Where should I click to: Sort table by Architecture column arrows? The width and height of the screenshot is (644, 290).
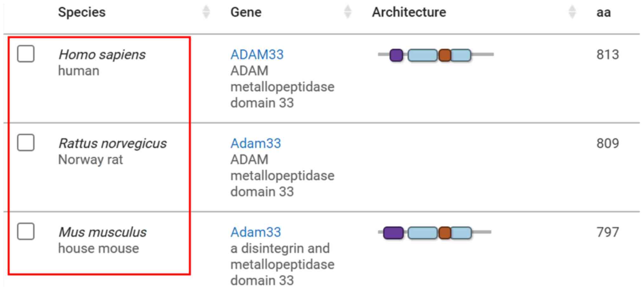point(572,12)
